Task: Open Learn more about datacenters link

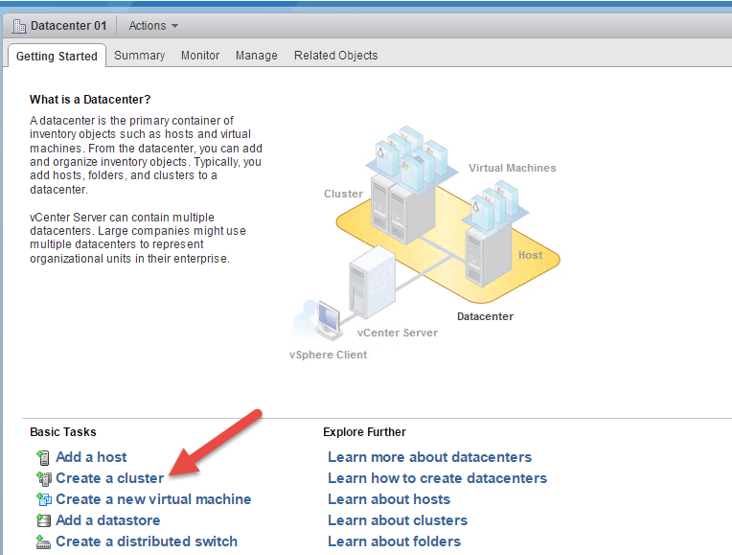Action: pos(429,457)
